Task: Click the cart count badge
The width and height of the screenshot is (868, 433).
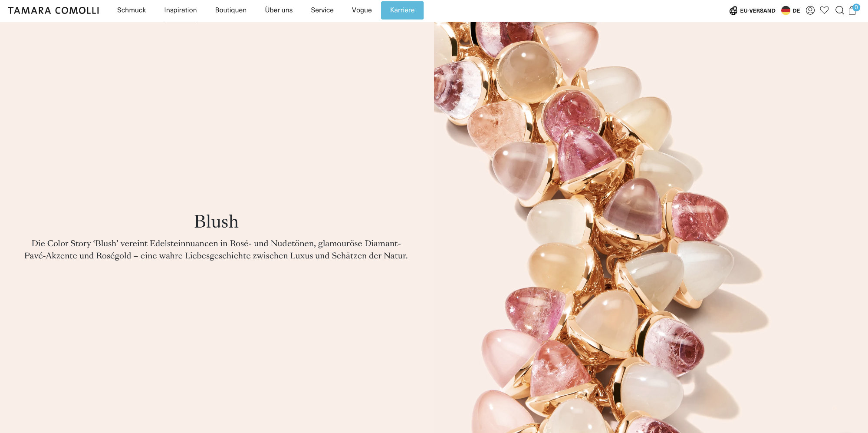Action: 856,7
